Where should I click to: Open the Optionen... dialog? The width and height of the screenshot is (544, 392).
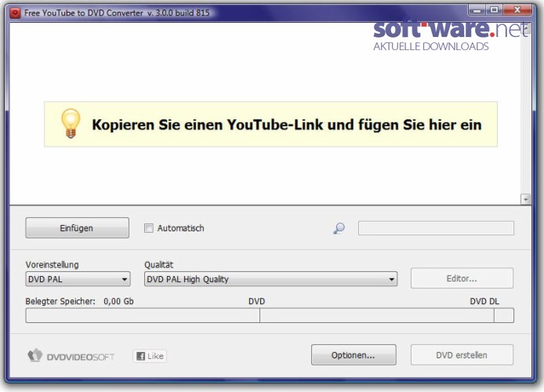coord(354,355)
